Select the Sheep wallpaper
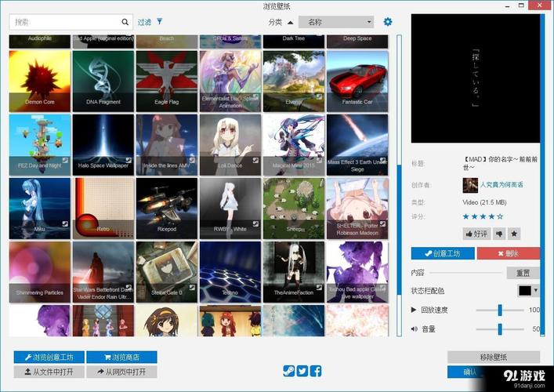The image size is (554, 392). [294, 209]
